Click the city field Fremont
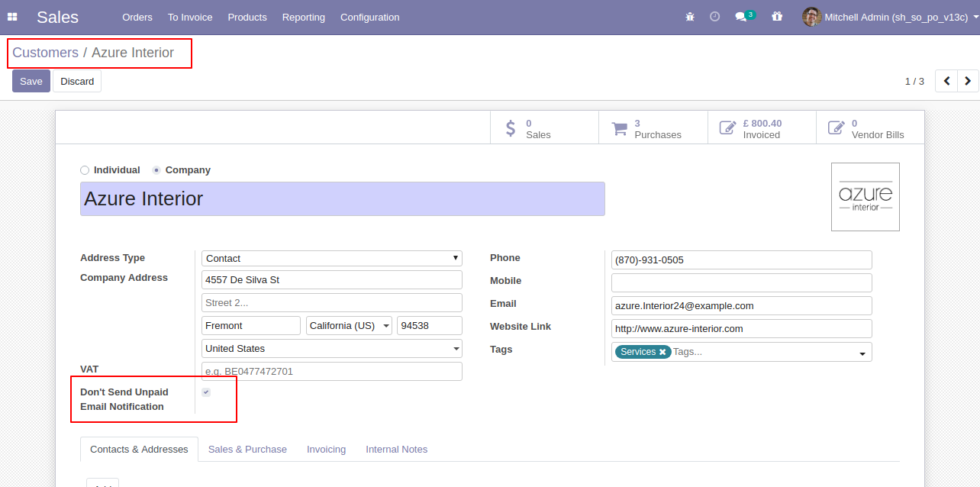980x487 pixels. tap(251, 325)
